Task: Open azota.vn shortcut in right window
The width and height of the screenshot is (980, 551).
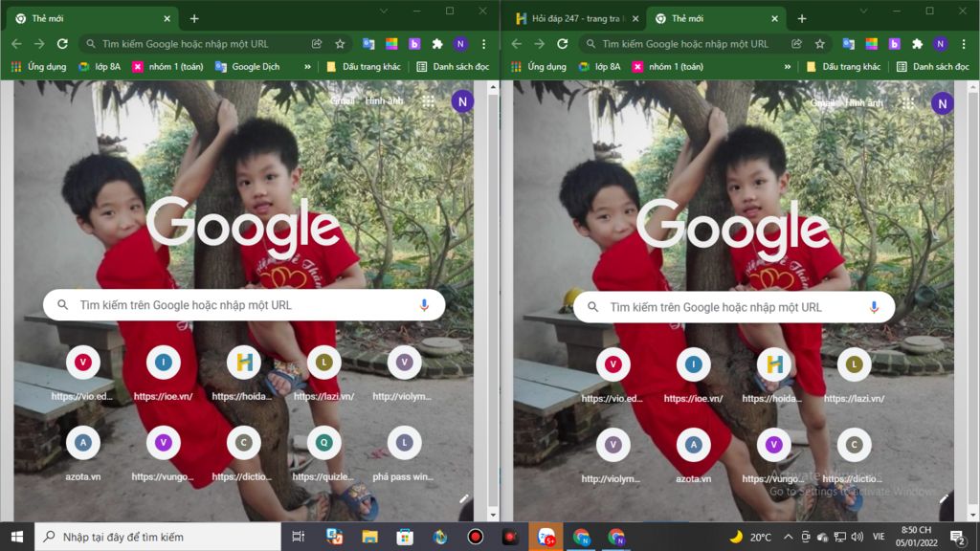Action: pyautogui.click(x=693, y=456)
